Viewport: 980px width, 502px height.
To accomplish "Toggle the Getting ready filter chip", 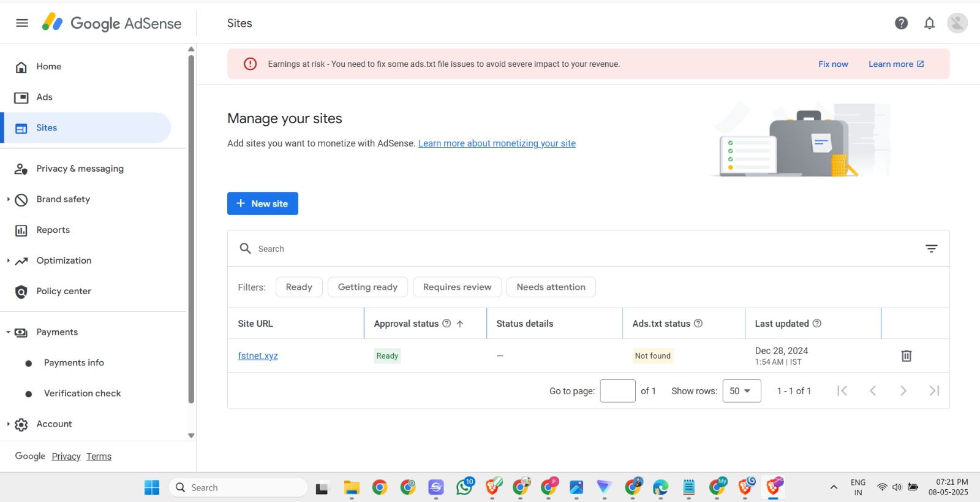I will coord(367,287).
